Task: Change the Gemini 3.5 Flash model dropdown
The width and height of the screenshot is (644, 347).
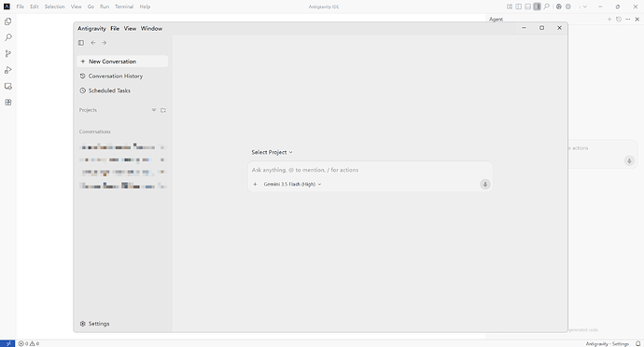Action: click(292, 185)
